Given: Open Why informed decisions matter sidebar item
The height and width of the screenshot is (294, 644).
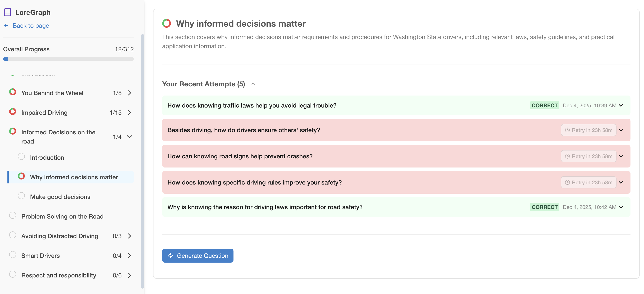Looking at the screenshot, I should coord(74,177).
